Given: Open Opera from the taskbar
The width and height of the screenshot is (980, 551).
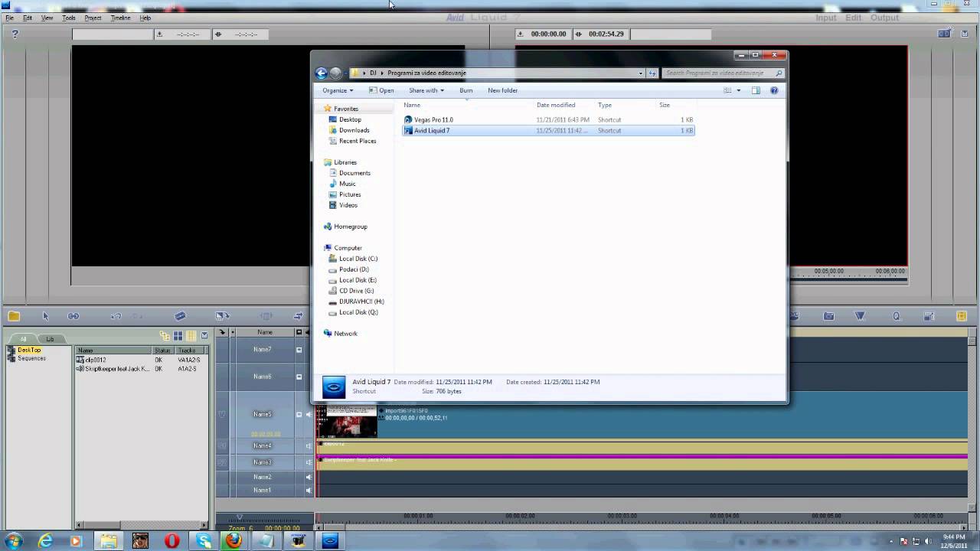Looking at the screenshot, I should [x=171, y=540].
